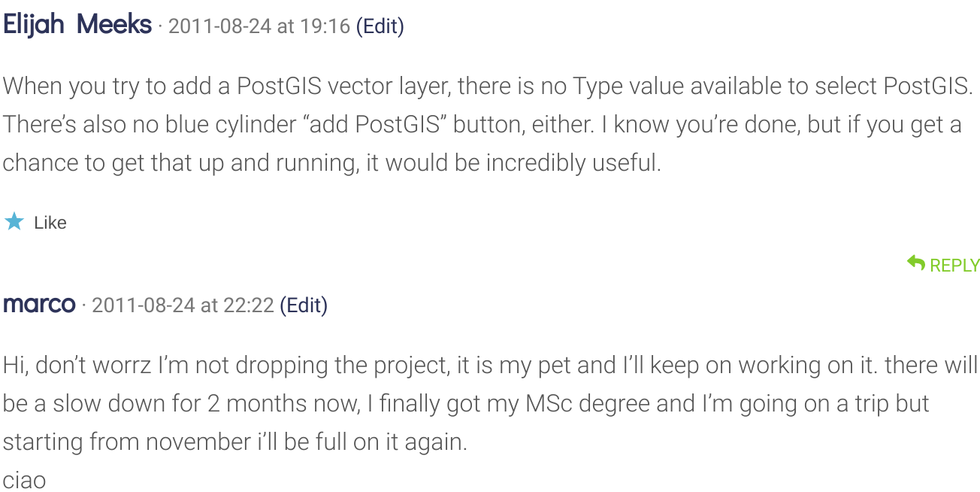980x492 pixels.
Task: Click the line starting "starting from november"
Action: (x=234, y=442)
